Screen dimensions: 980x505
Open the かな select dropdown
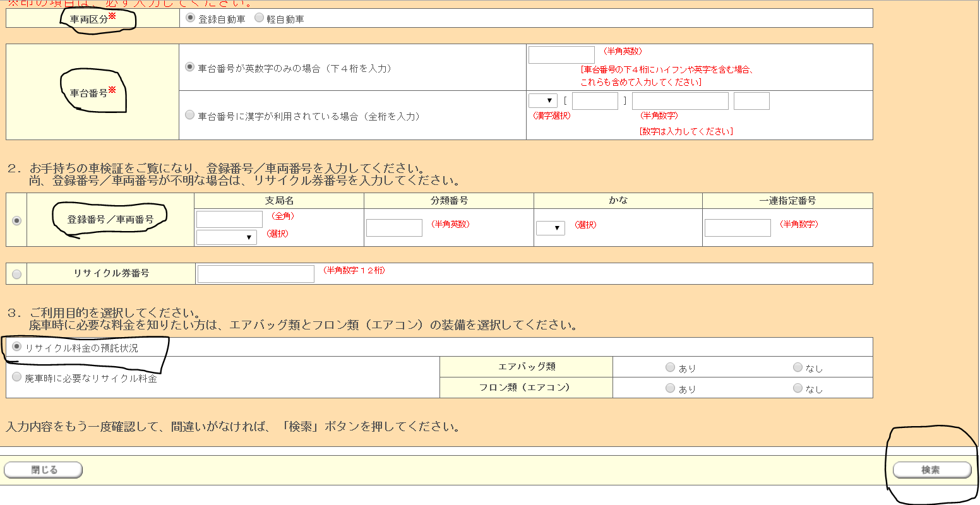click(x=551, y=227)
